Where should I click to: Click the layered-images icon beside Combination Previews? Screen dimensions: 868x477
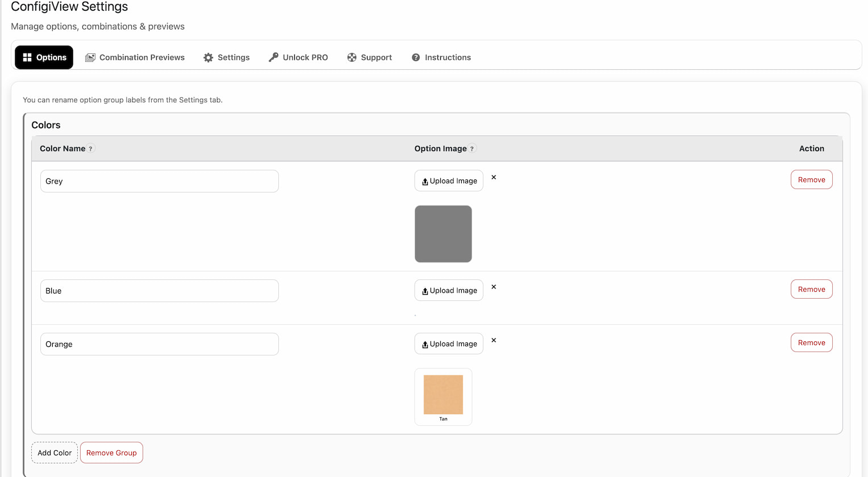click(x=90, y=57)
